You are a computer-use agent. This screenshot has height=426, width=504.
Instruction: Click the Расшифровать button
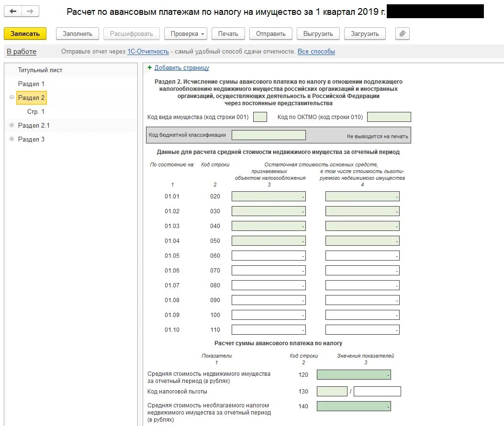point(132,34)
